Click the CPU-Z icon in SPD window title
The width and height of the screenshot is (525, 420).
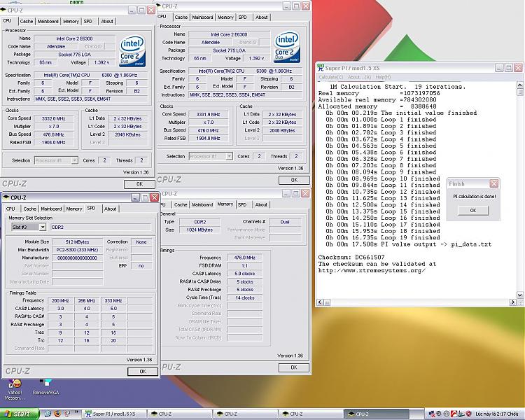[6, 198]
